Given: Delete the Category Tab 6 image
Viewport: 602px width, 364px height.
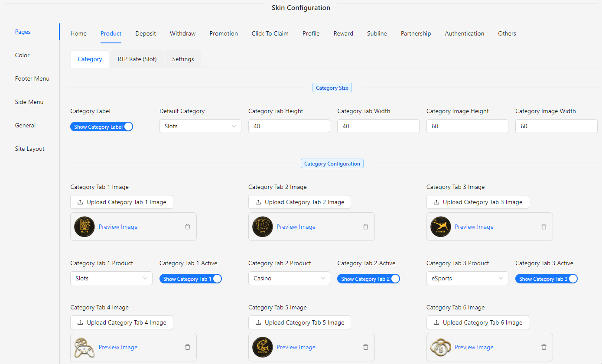Looking at the screenshot, I should tap(544, 347).
